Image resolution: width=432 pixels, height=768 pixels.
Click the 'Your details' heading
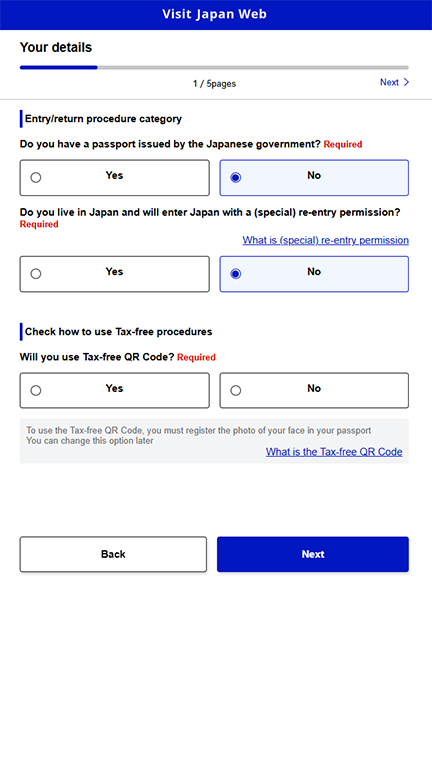56,48
